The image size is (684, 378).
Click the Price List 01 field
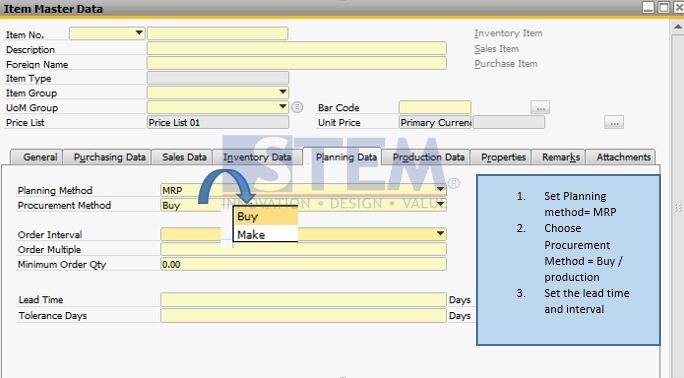pyautogui.click(x=218, y=122)
